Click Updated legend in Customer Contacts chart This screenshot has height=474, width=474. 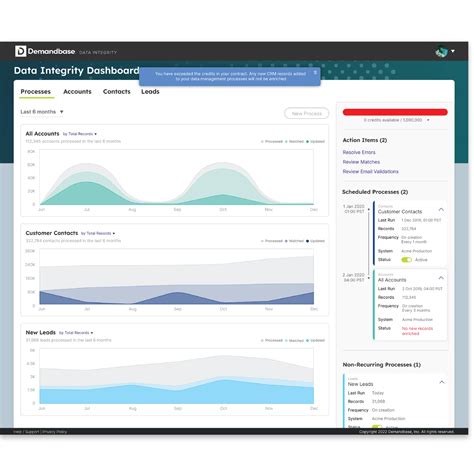tap(315, 241)
